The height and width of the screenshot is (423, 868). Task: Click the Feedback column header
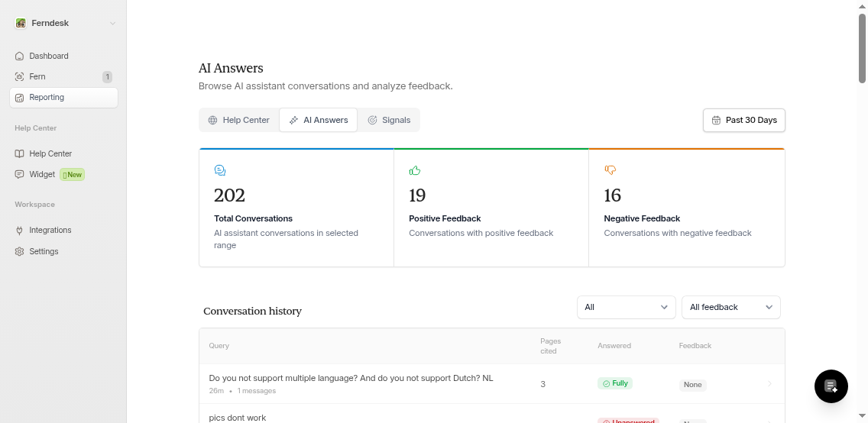695,346
